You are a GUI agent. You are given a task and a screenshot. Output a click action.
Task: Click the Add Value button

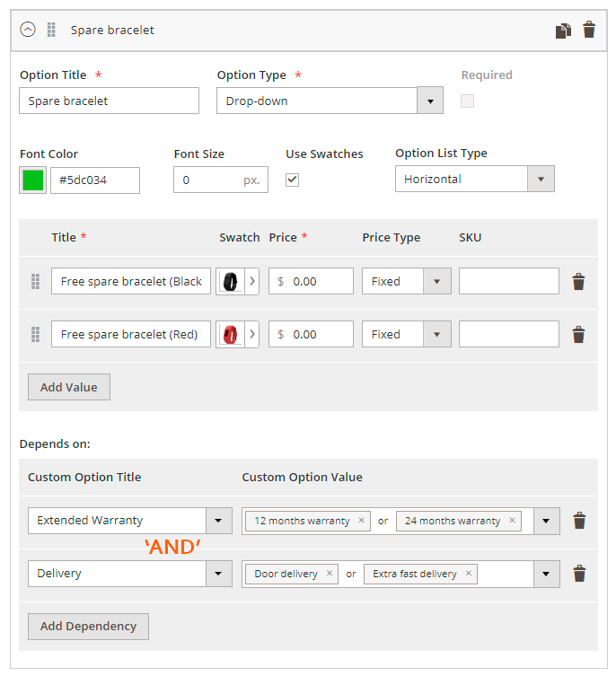click(x=68, y=387)
